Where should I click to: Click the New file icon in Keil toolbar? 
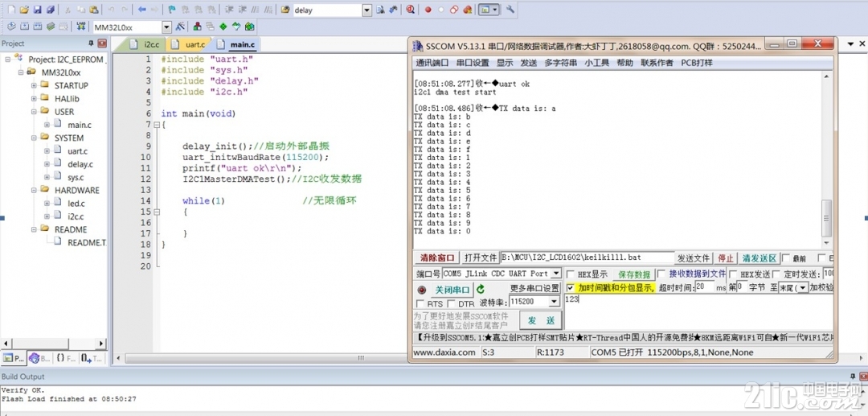(x=11, y=10)
